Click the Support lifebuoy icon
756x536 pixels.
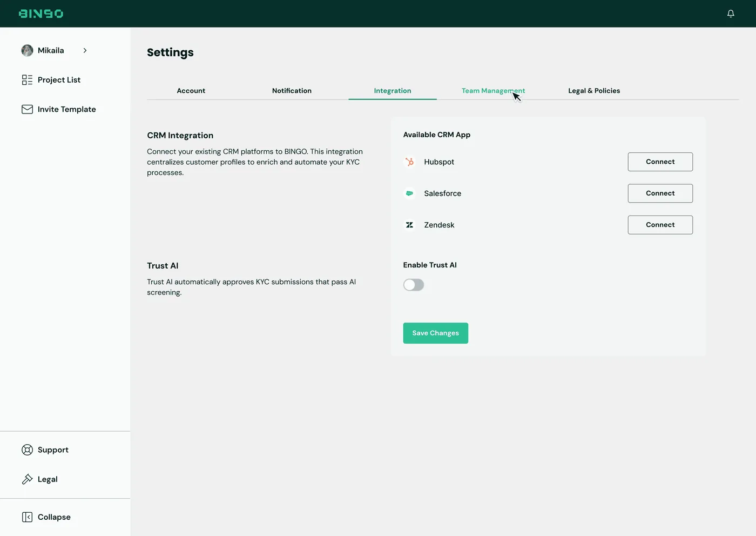pos(27,450)
